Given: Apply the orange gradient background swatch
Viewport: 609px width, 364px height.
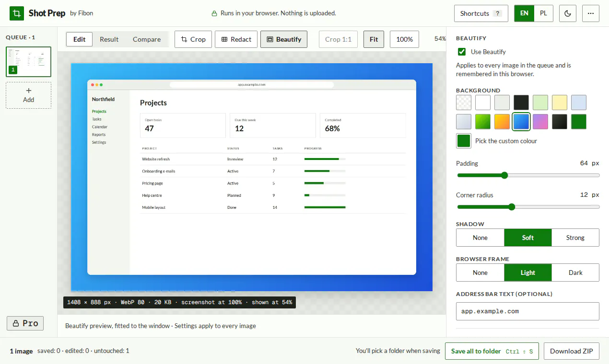Looking at the screenshot, I should pyautogui.click(x=502, y=122).
